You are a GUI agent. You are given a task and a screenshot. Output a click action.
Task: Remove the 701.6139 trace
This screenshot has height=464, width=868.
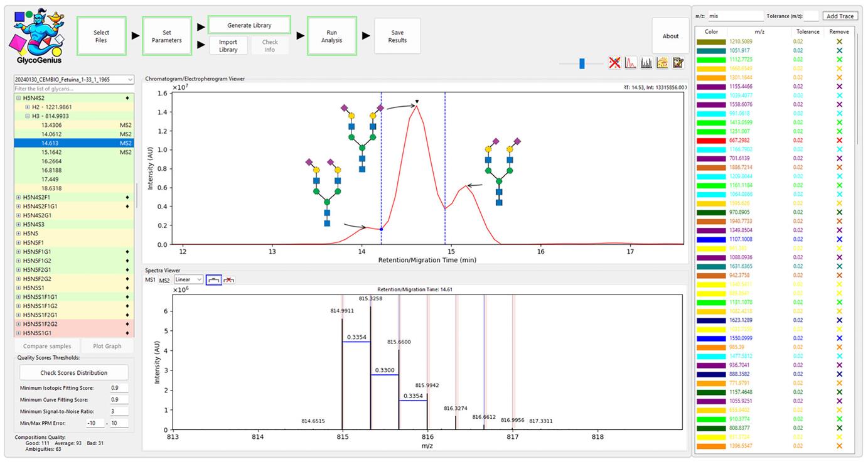839,158
